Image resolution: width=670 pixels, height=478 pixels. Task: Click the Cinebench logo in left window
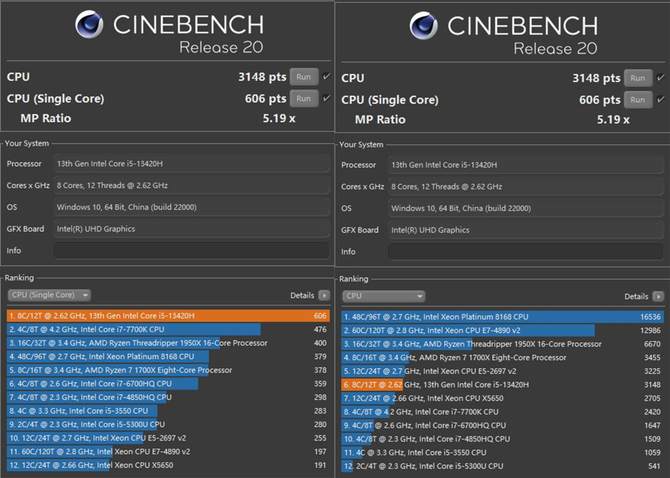pyautogui.click(x=89, y=24)
